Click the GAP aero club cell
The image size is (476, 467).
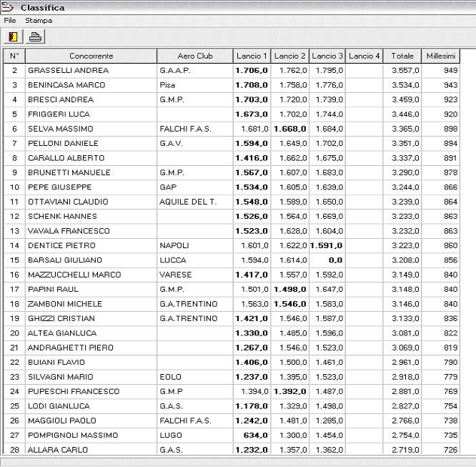tap(195, 187)
